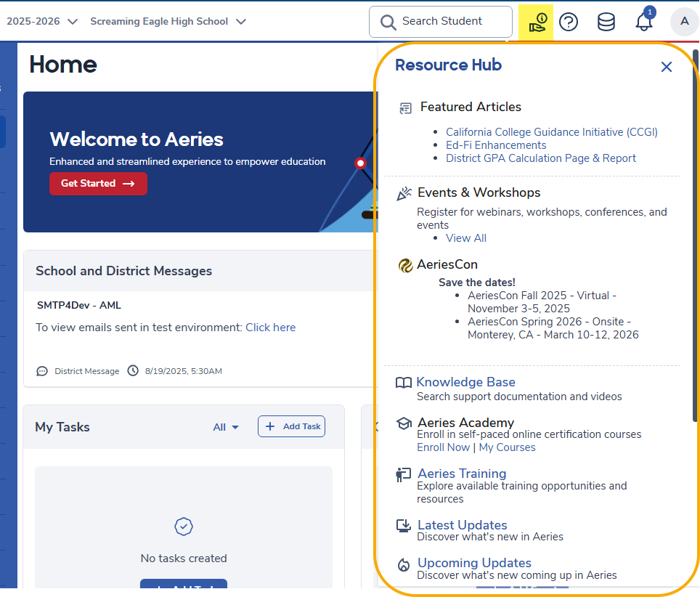Click the Knowledge Base book icon
Viewport: 700px width, 597px height.
pos(404,383)
